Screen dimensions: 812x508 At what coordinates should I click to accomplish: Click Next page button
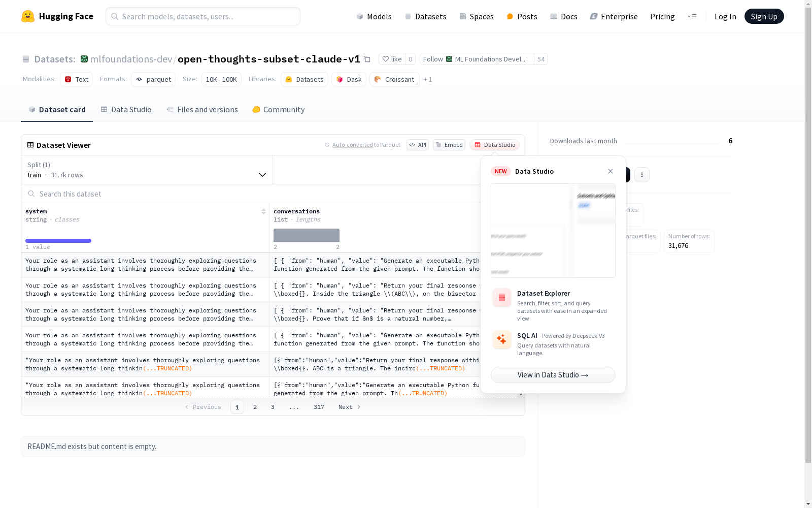pos(350,407)
